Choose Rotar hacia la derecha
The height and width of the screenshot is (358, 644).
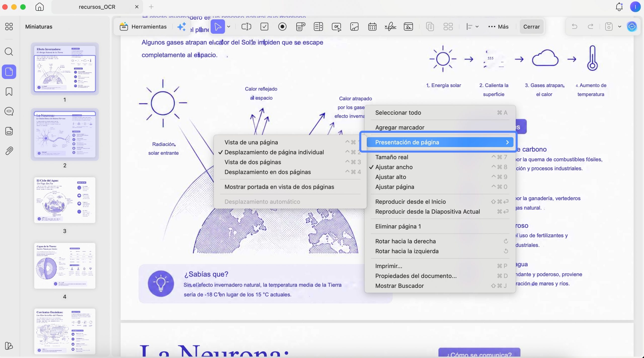click(x=440, y=241)
